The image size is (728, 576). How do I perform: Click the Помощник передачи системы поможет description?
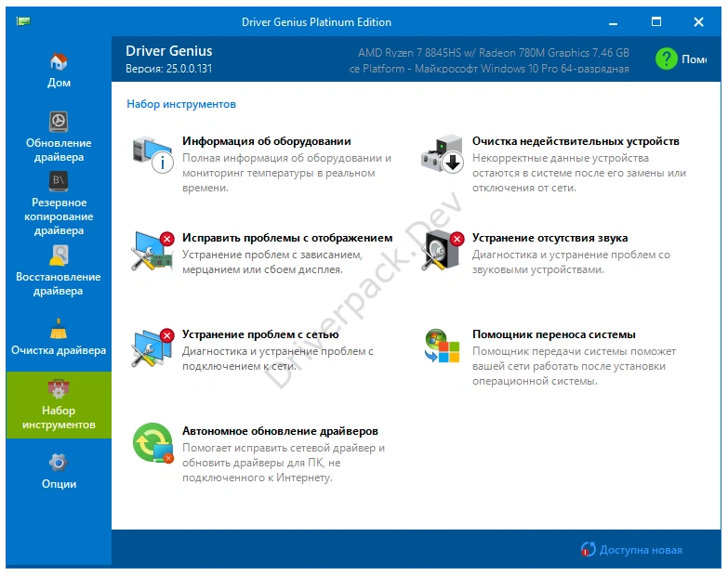click(x=574, y=366)
